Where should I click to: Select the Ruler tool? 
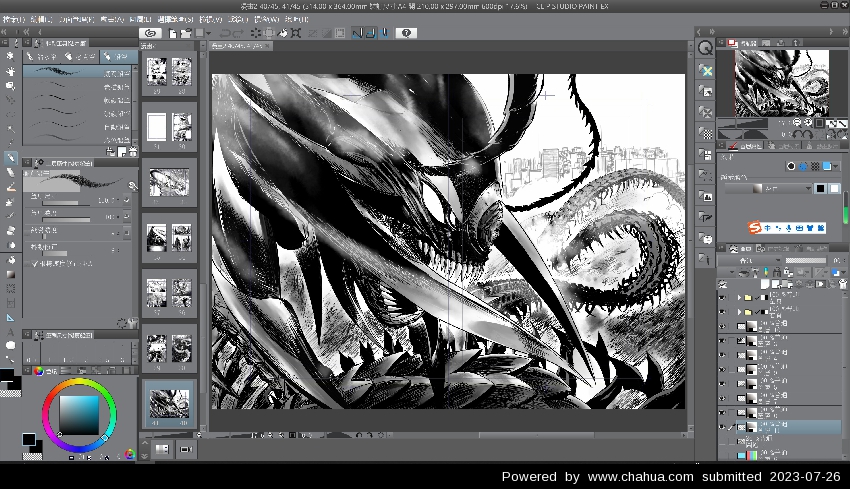(x=10, y=318)
